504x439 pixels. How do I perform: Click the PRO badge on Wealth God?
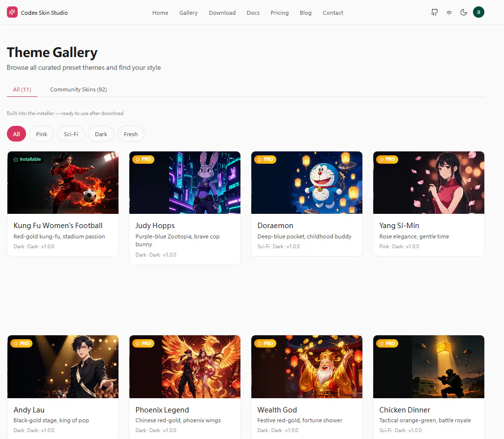click(x=265, y=343)
